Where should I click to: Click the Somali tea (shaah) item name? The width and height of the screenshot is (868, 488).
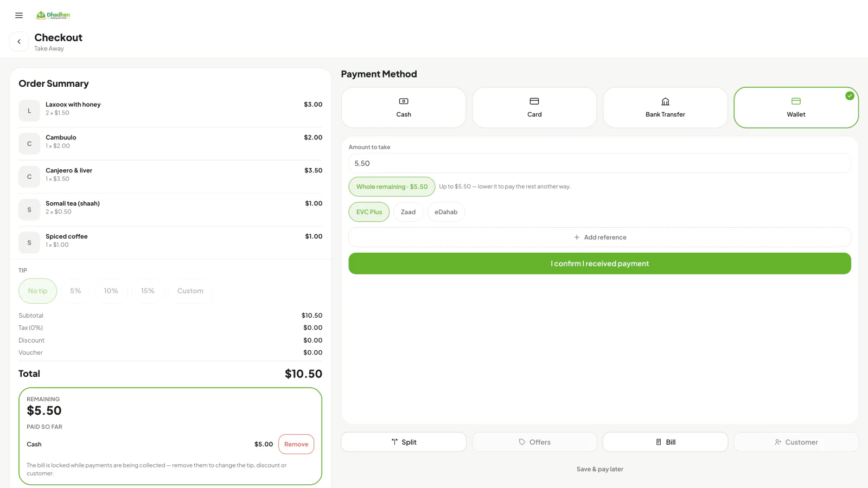click(x=73, y=204)
